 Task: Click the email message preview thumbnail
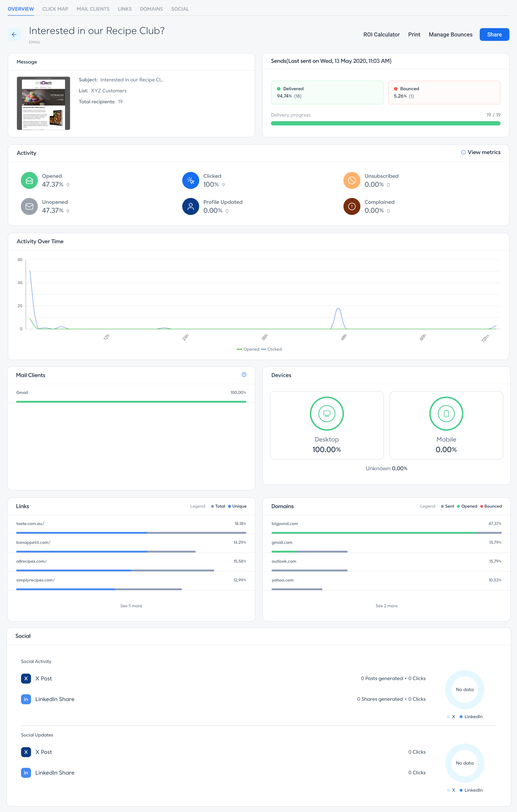click(43, 103)
